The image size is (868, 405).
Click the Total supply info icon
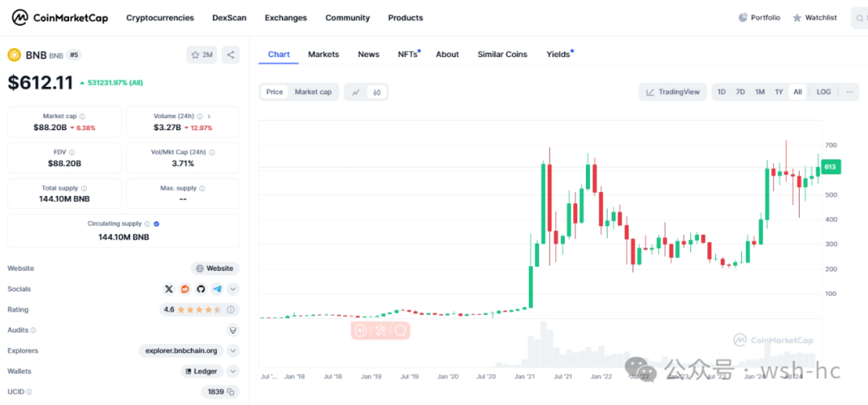click(x=84, y=188)
